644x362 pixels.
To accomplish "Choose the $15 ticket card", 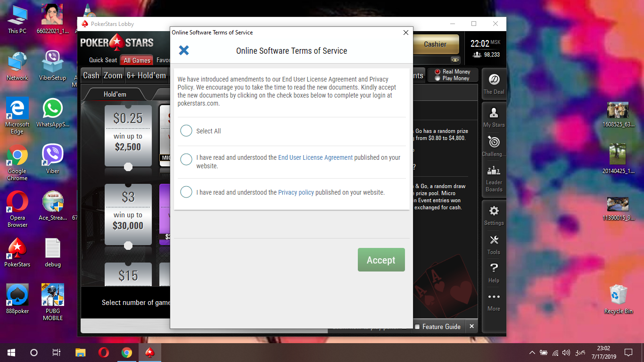I will coord(128,274).
